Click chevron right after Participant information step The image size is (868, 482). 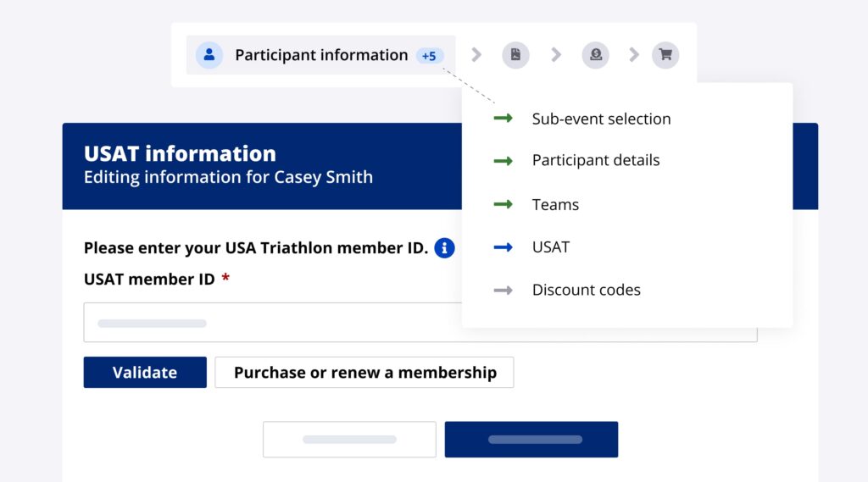pyautogui.click(x=476, y=55)
